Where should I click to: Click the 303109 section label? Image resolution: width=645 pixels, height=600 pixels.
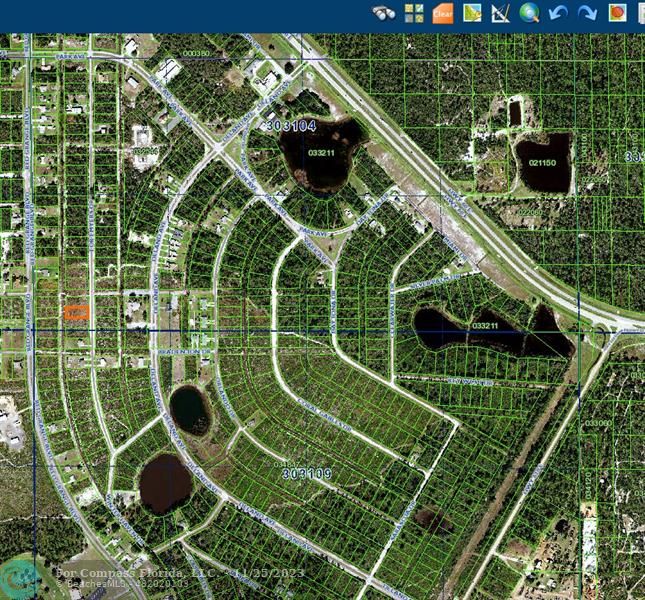(306, 472)
